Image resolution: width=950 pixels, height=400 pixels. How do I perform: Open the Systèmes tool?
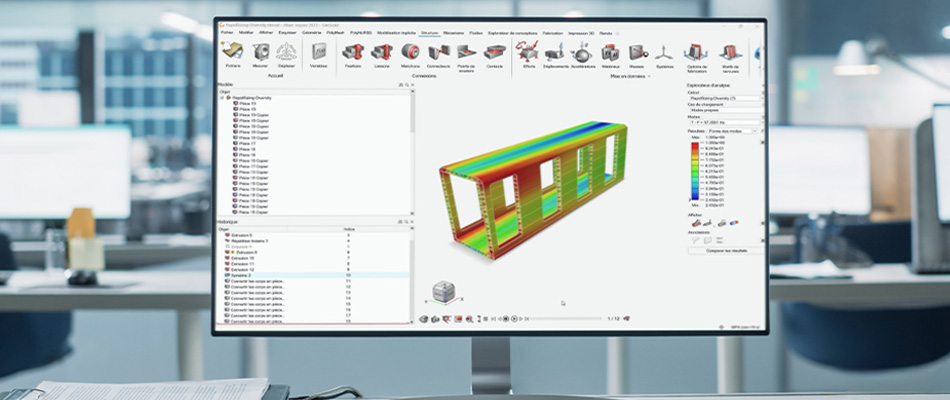pyautogui.click(x=665, y=54)
